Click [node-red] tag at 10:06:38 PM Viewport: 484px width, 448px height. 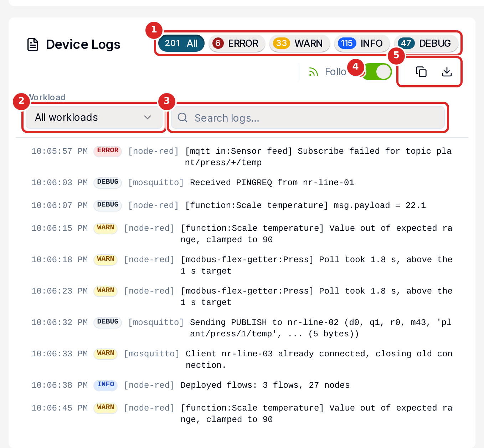click(x=149, y=385)
